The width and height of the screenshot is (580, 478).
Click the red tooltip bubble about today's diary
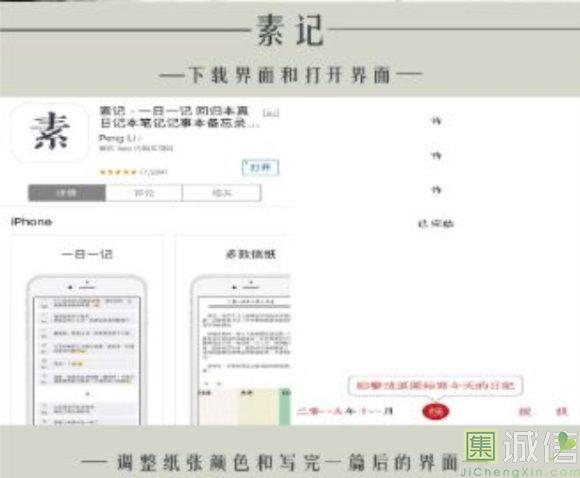[435, 386]
